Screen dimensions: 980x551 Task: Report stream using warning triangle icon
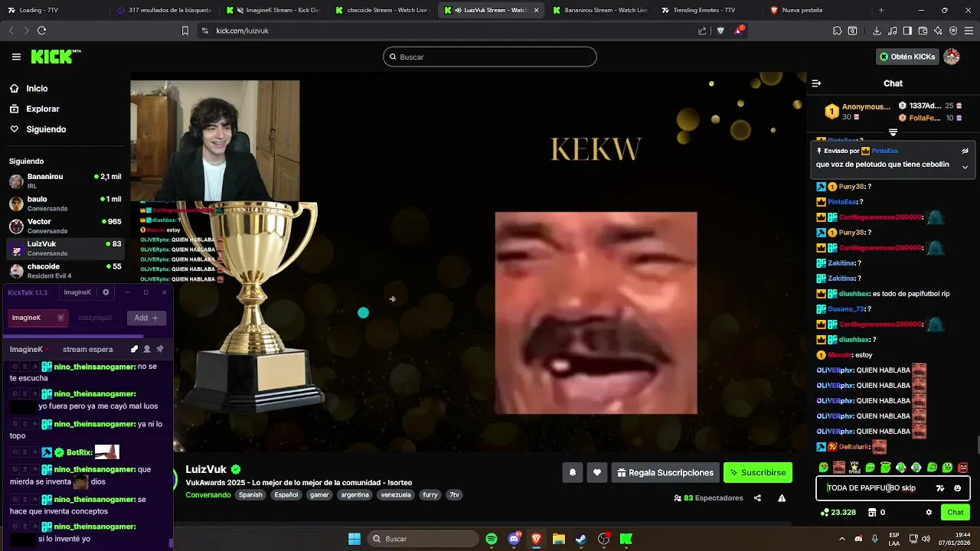pos(782,498)
